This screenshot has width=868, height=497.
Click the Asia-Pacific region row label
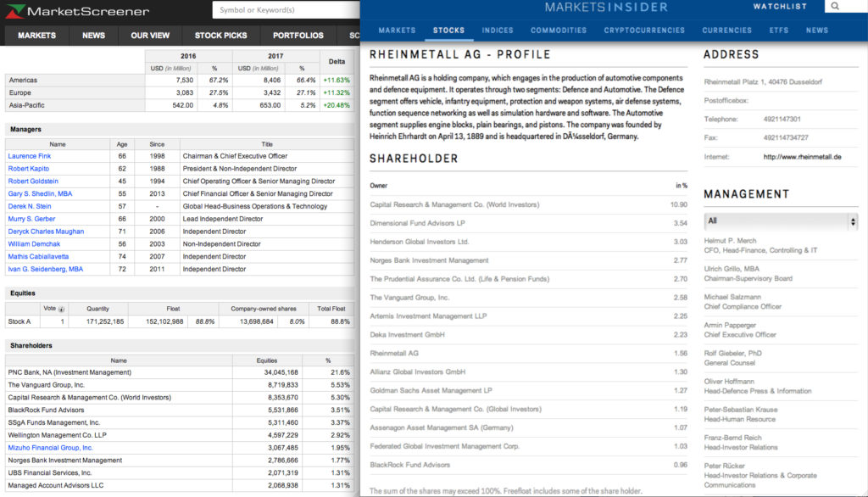click(x=26, y=105)
